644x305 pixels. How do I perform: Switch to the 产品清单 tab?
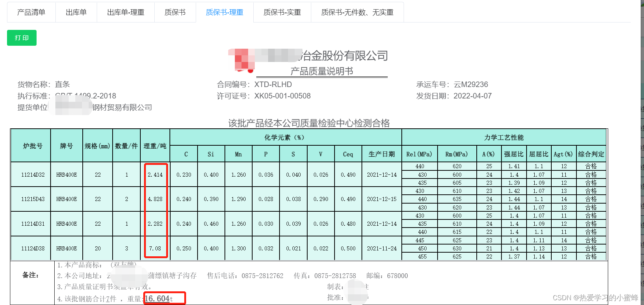(31, 12)
